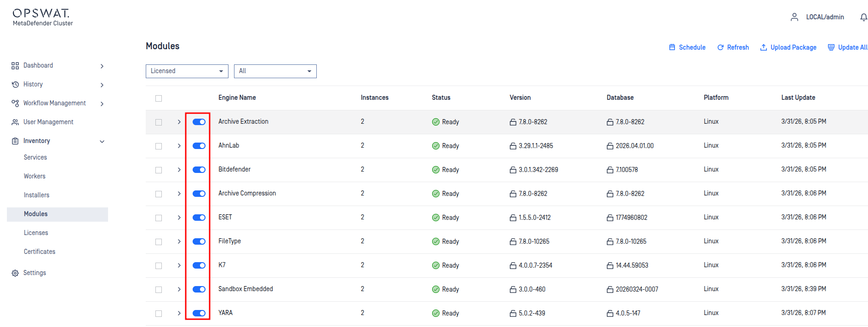Click the notification bell icon
The height and width of the screenshot is (327, 868).
863,17
